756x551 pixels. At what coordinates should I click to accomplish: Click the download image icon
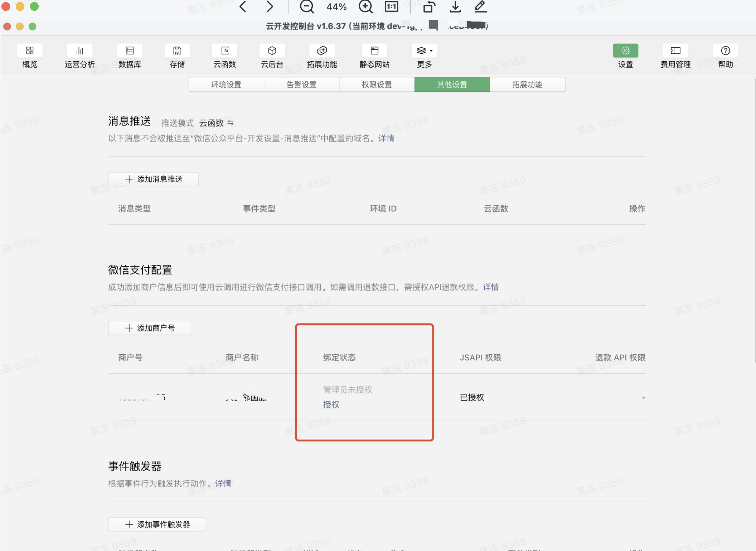tap(455, 6)
